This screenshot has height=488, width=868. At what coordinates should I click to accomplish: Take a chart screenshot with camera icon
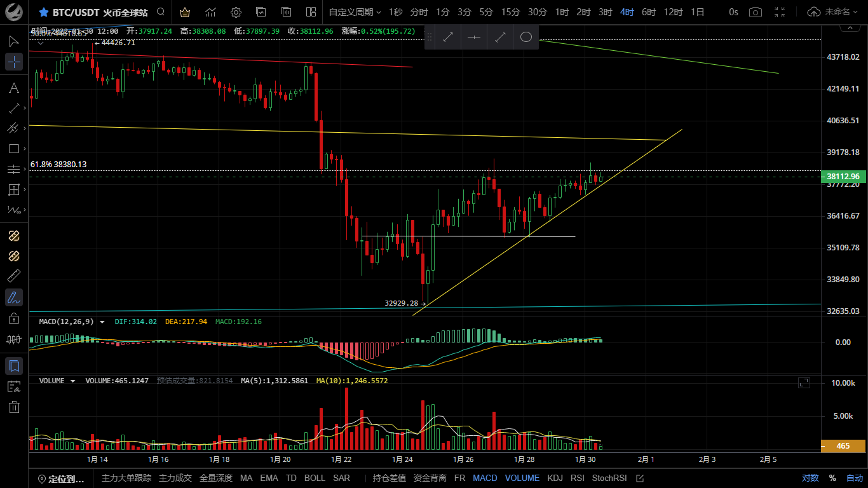[x=756, y=12]
